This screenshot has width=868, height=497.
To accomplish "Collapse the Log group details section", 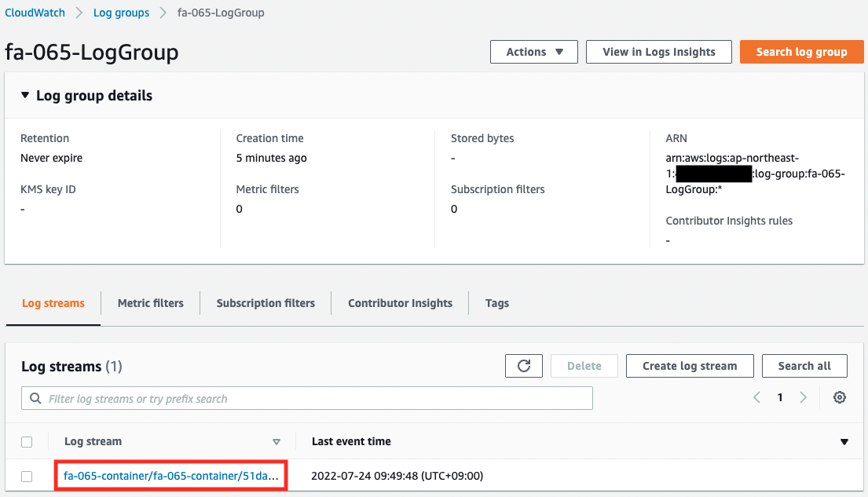I will 24,95.
